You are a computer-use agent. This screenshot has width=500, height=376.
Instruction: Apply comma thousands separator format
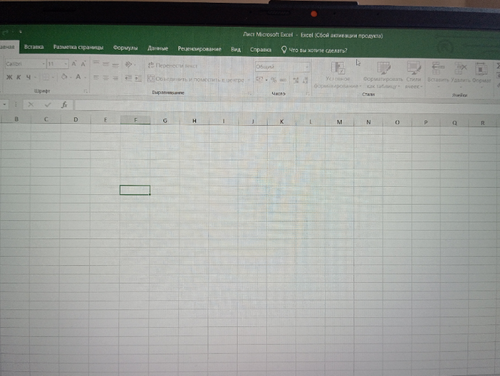tap(283, 80)
